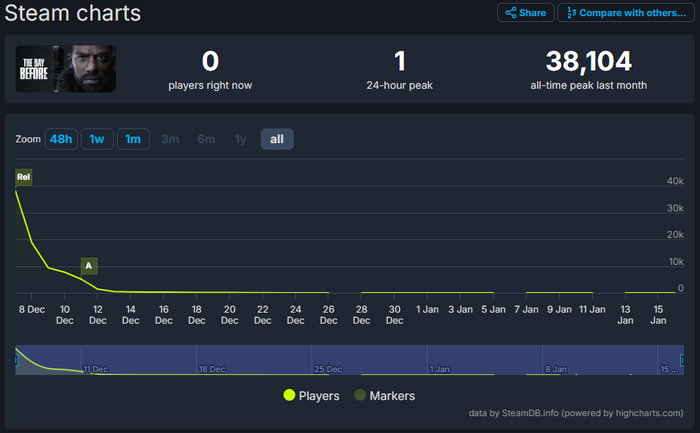Screen dimensions: 700x433
Task: Click the 8 Jan navigator label
Action: click(556, 369)
